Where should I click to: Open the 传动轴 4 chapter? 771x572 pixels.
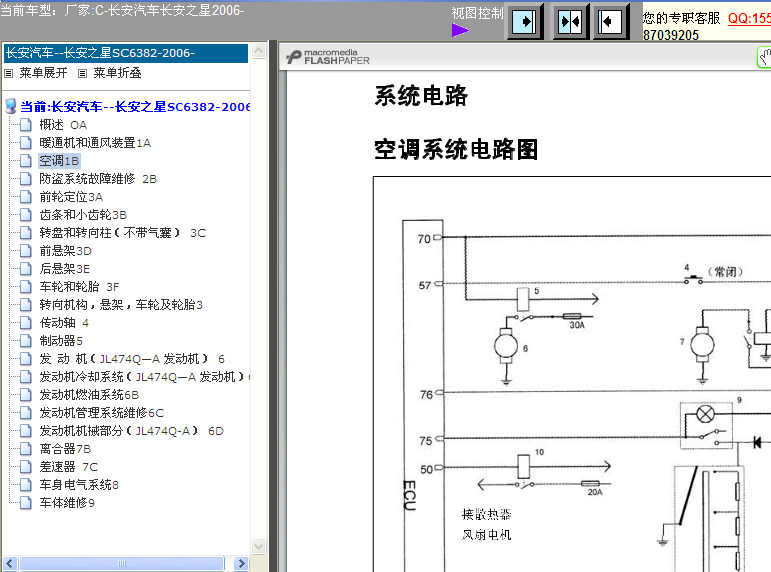64,323
